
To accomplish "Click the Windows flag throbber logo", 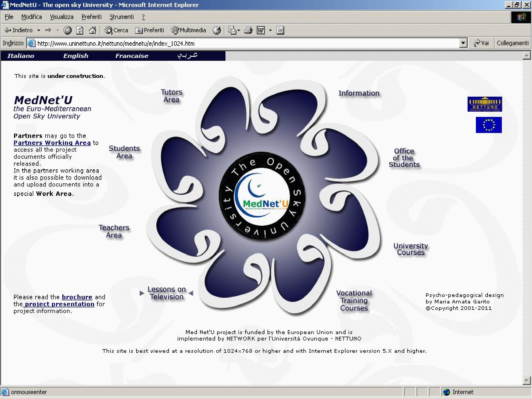I will (x=521, y=17).
